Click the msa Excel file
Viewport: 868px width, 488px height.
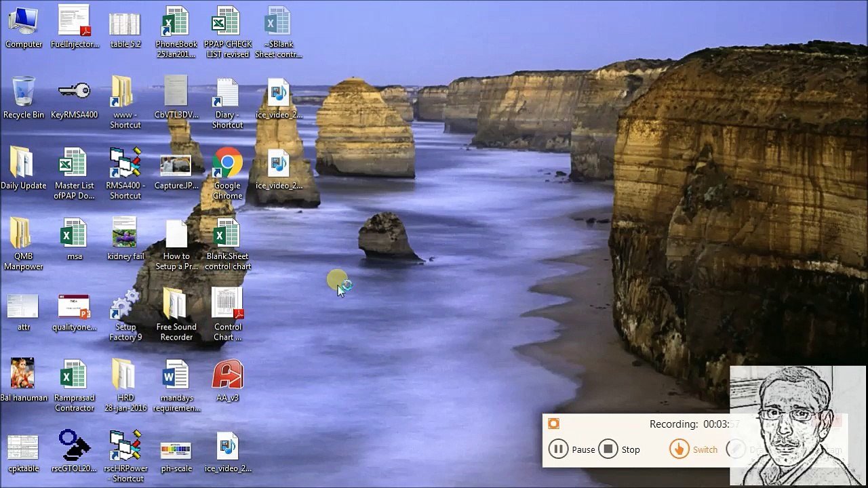point(75,239)
